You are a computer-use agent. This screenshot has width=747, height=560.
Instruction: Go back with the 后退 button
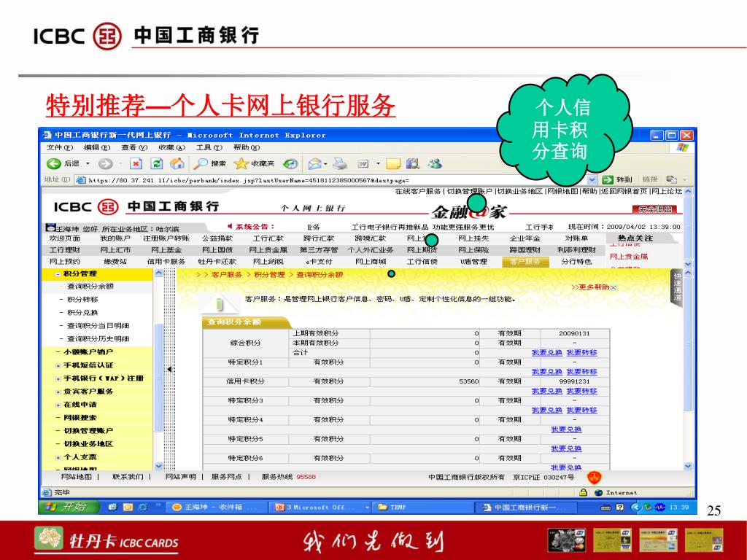(x=64, y=164)
